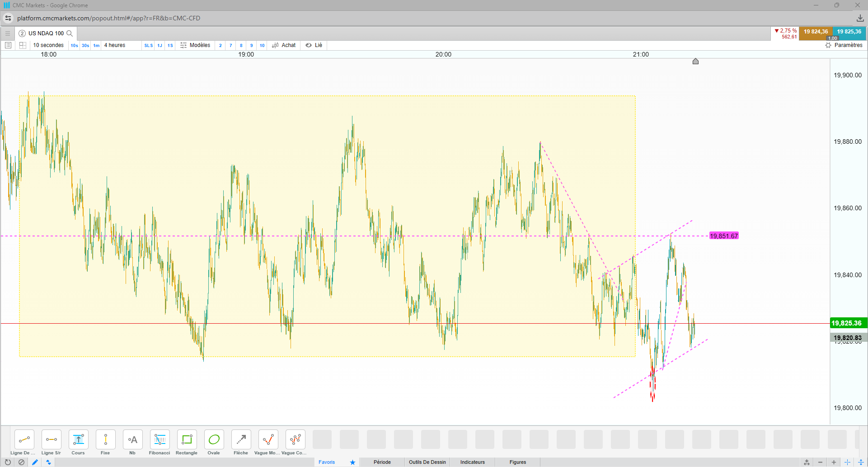Click the blue vertical-fit arrows icon
Viewport: 868px width, 467px height.
point(861,462)
